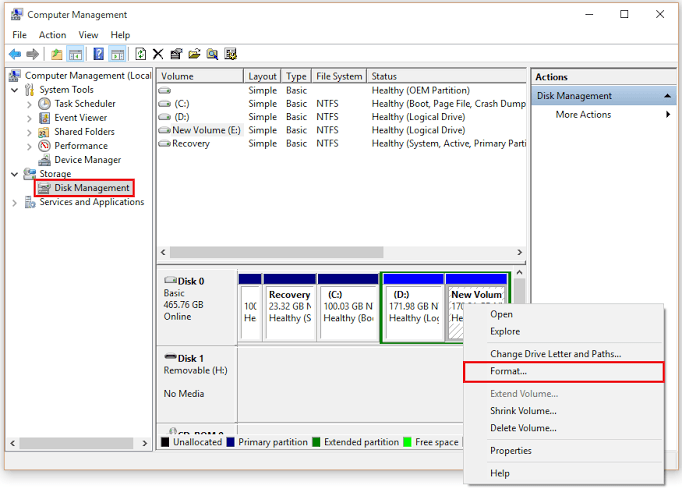Click the Explore magnifier toolbar icon

212,54
